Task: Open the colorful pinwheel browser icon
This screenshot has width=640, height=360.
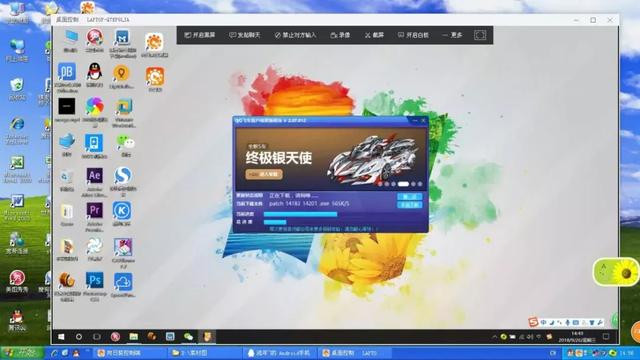Action: [x=94, y=107]
